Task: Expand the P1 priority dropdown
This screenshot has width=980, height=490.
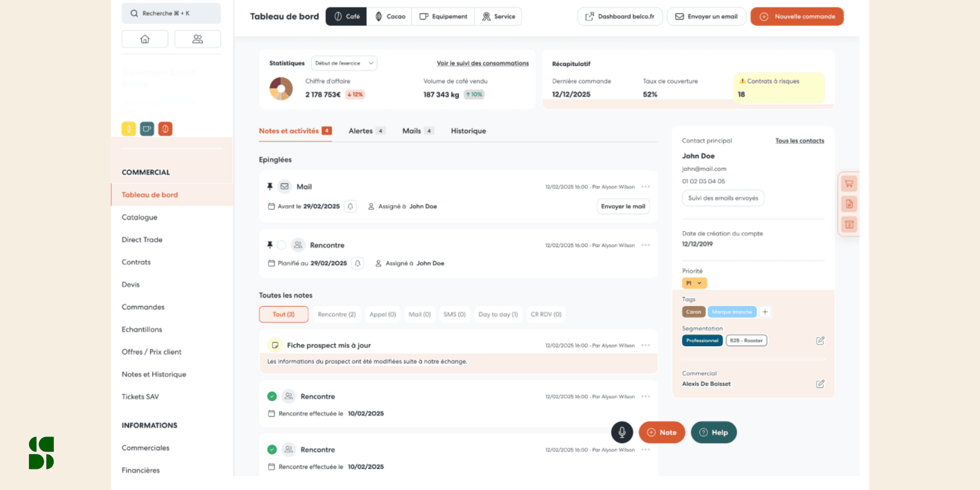Action: (x=694, y=283)
